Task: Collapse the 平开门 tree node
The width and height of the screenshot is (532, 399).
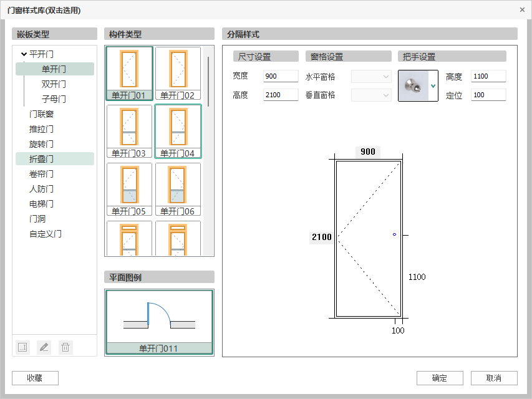Action: pyautogui.click(x=24, y=54)
